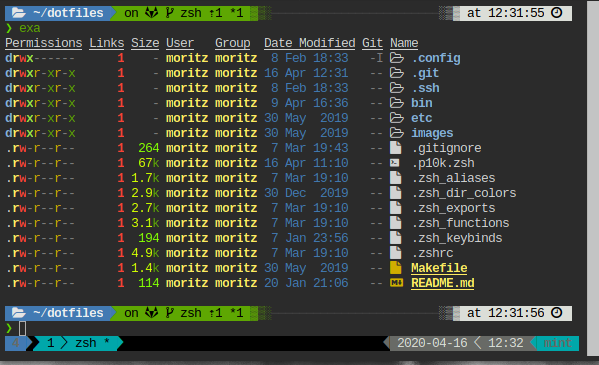Select the '1 > zsh *' tmux window tab
Image resolution: width=599 pixels, height=365 pixels.
[78, 343]
